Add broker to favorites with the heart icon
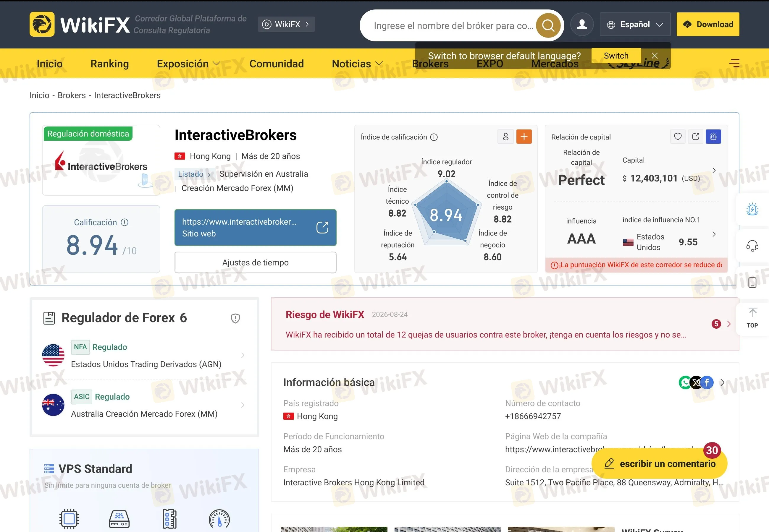 click(678, 137)
